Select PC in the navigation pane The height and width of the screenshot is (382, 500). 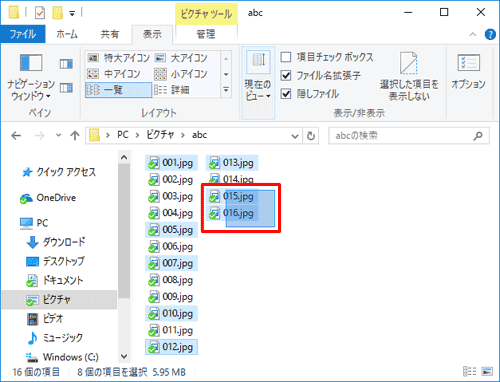click(34, 223)
